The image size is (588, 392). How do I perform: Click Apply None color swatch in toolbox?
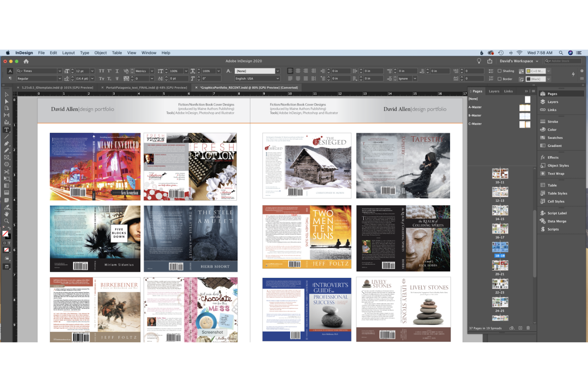[6, 250]
